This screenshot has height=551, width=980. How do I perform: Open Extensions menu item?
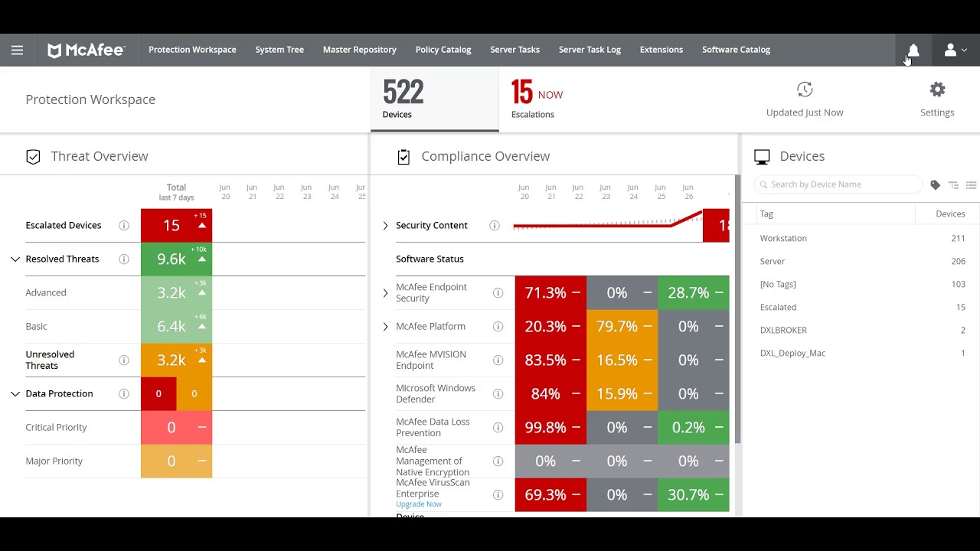click(661, 50)
